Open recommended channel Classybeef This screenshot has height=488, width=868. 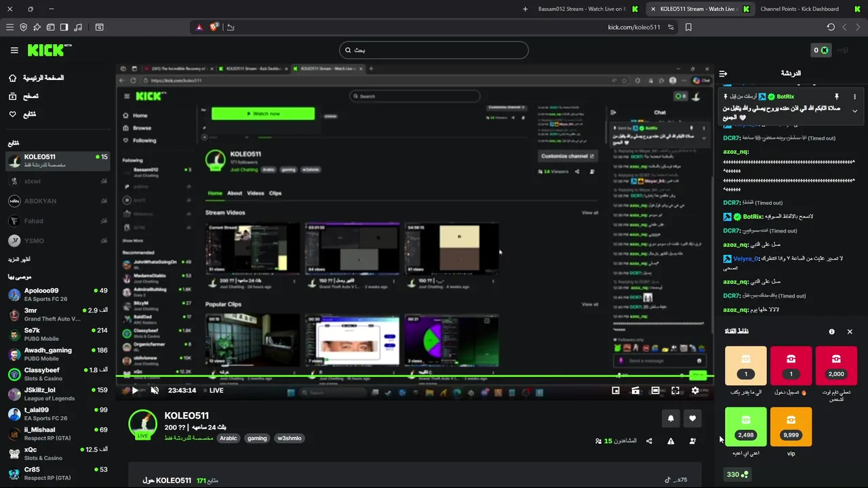point(58,374)
